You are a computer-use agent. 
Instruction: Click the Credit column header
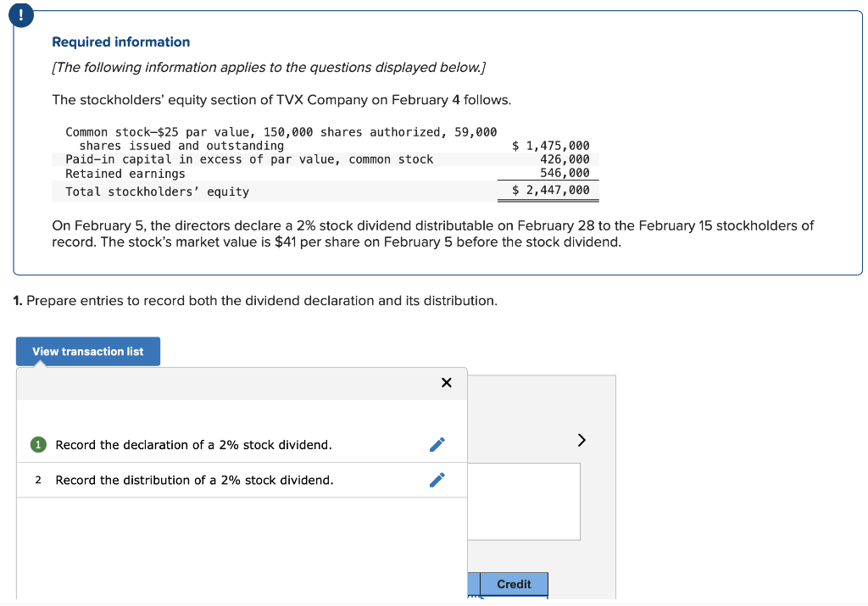click(x=514, y=585)
